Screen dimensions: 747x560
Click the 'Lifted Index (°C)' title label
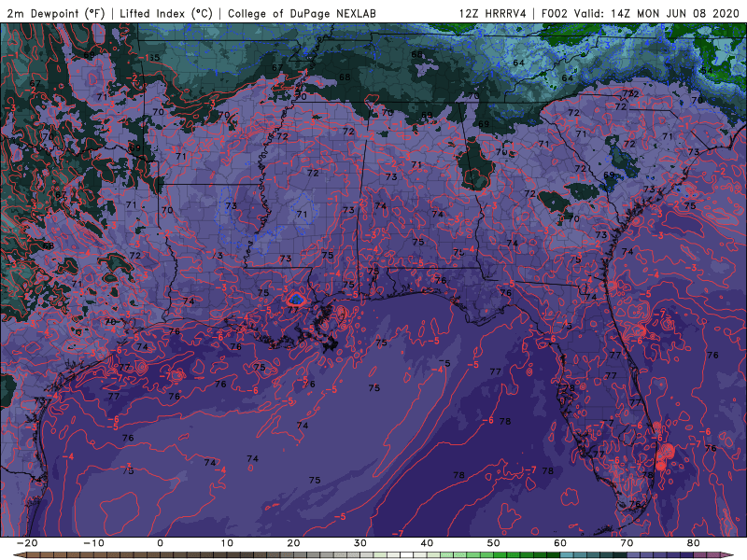166,14
